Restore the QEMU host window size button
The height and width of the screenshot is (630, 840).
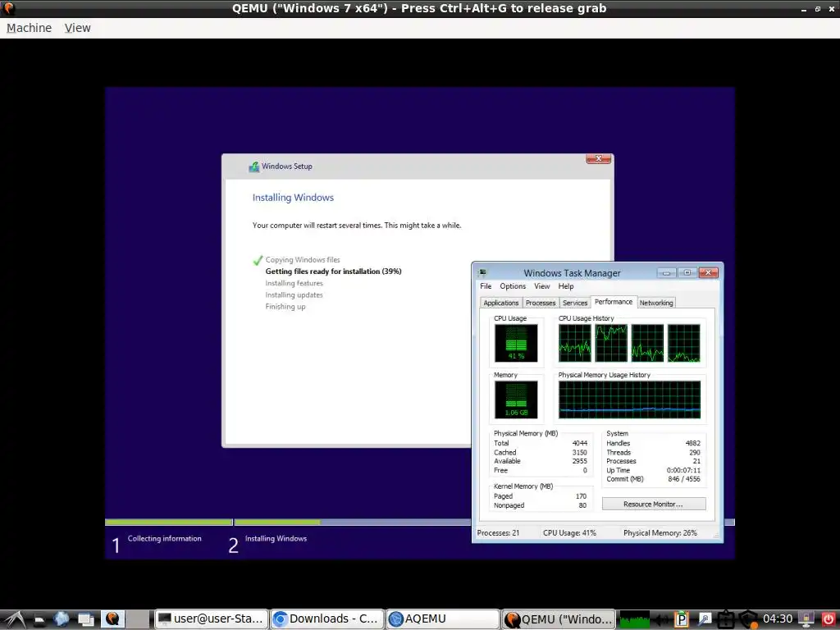818,8
